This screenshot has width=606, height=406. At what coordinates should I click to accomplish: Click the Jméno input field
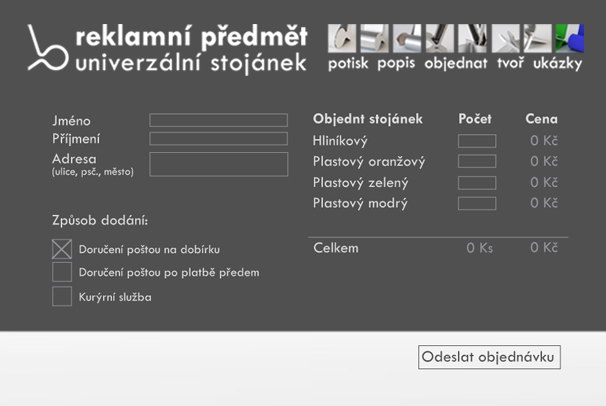click(x=218, y=120)
